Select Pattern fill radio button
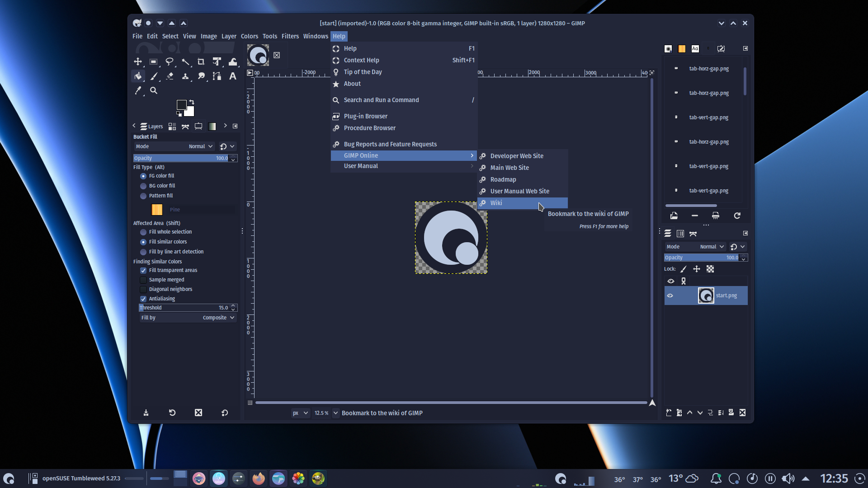 coord(143,196)
